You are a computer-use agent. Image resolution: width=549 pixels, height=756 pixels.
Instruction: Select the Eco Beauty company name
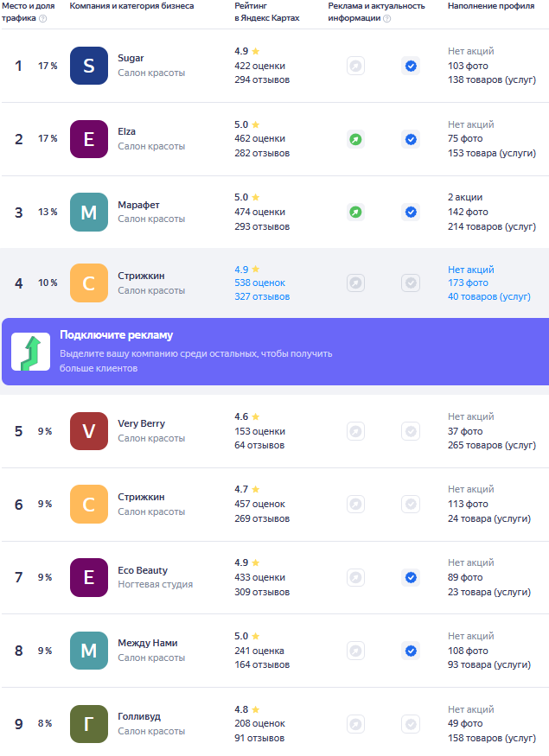click(143, 570)
